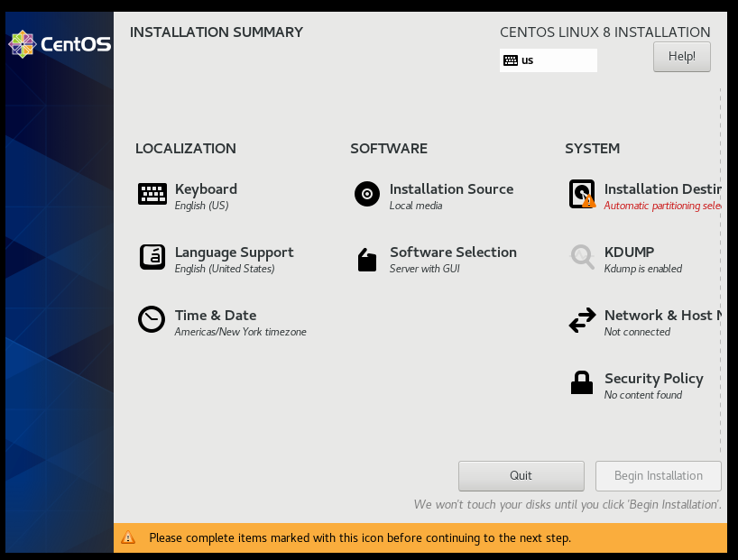Click the 'Automatic partitioning' red warning text
Image resolution: width=738 pixels, height=560 pixels.
(x=661, y=206)
